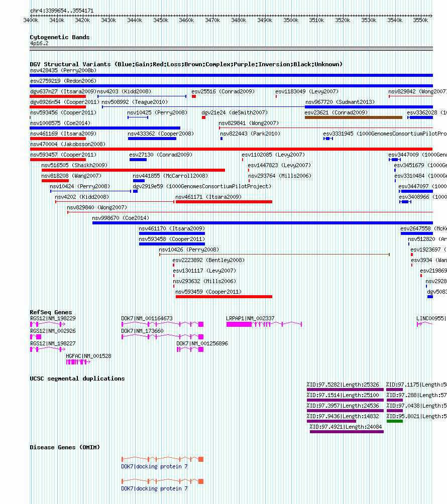Select segmental duplication %ID:97.1514 Length:25100
Screen dimensions: 447x504
343,396
